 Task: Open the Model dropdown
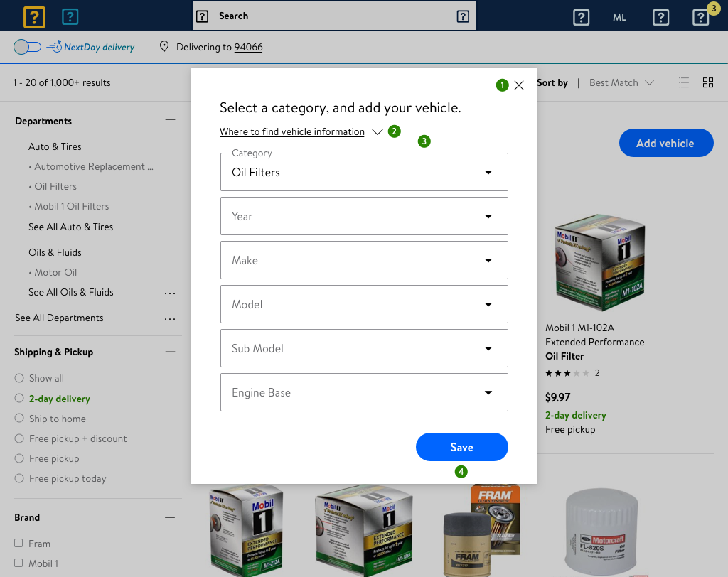[364, 304]
